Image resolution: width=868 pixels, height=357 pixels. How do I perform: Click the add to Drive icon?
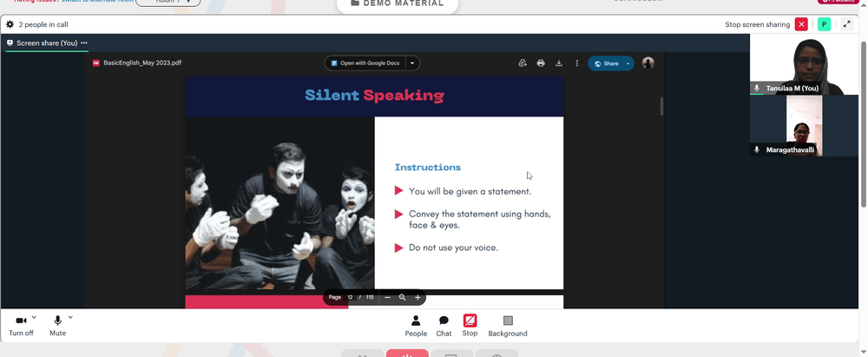(523, 63)
